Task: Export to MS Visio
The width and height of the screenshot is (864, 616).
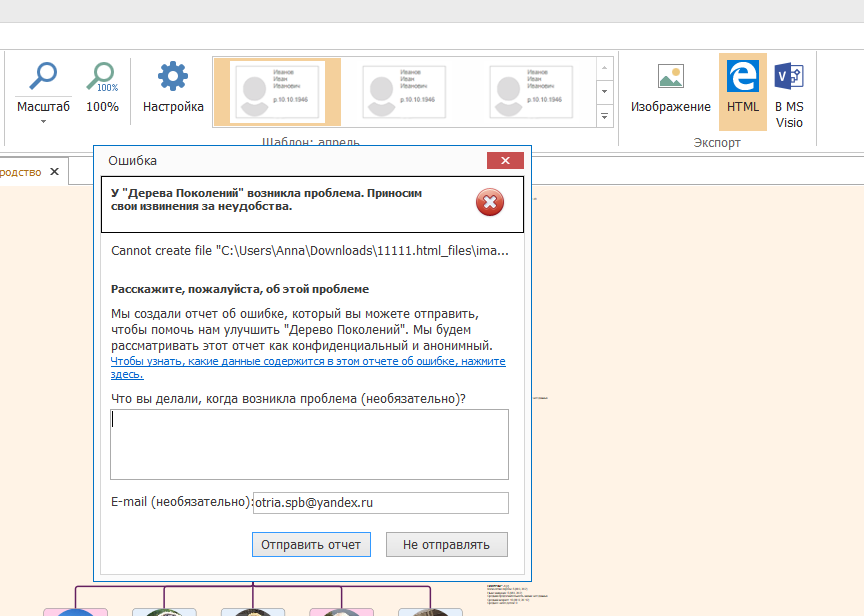Action: (x=789, y=77)
